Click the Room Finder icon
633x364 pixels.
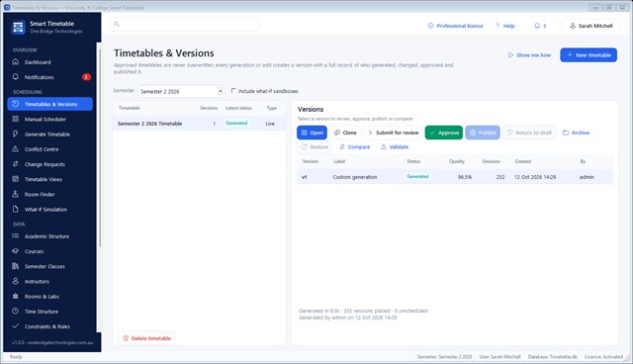pos(16,194)
